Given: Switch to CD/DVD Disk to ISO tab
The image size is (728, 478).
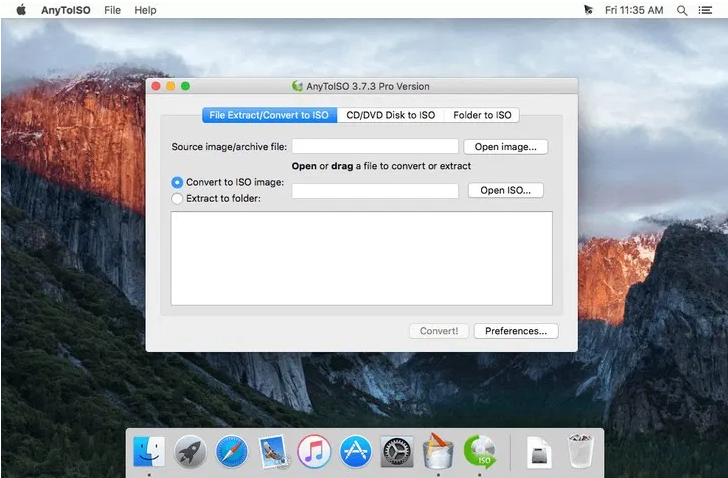Looking at the screenshot, I should (390, 115).
